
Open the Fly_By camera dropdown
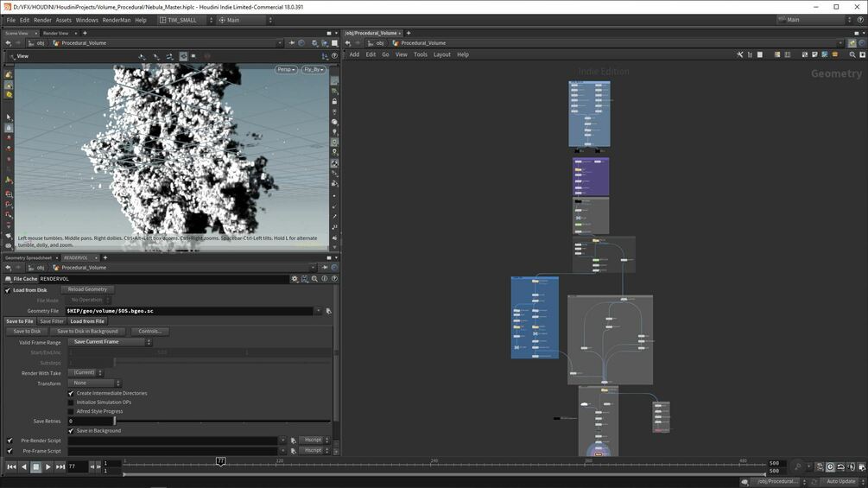pos(314,70)
